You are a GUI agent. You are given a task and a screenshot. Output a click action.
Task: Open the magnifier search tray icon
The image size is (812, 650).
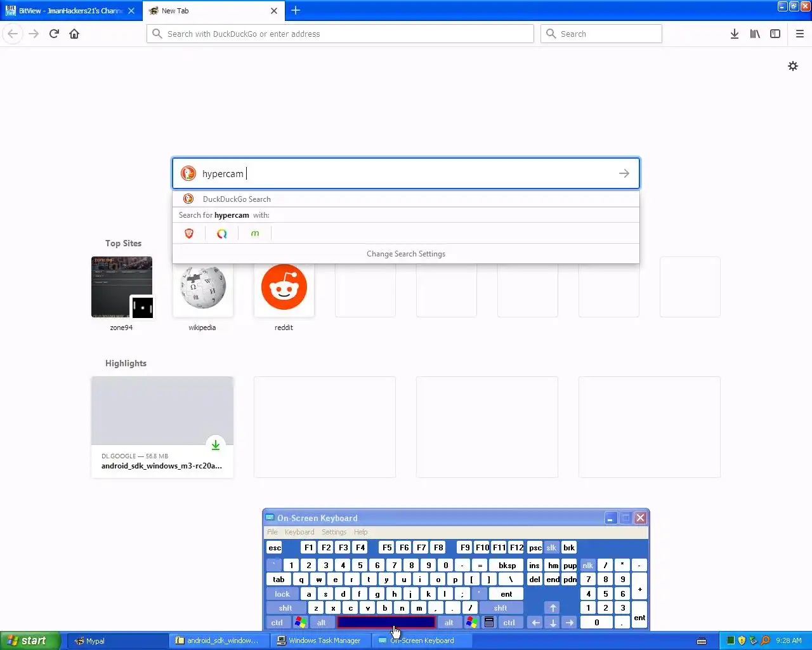point(765,640)
